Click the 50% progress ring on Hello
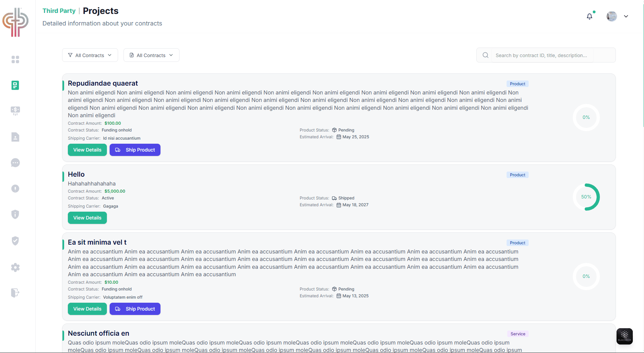Viewport: 644px width, 353px height. tap(586, 197)
